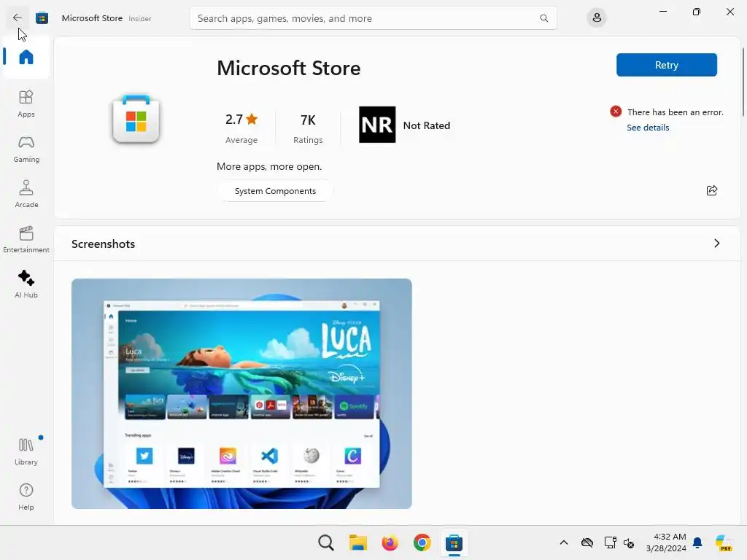This screenshot has height=560, width=747.
Task: Click the Microsoft Store page title heading
Action: [x=289, y=68]
